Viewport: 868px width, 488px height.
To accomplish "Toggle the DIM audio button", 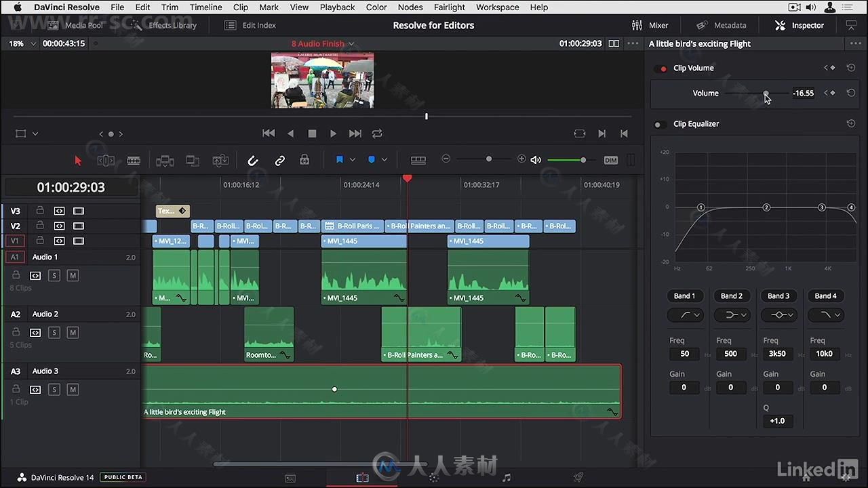I will 610,160.
